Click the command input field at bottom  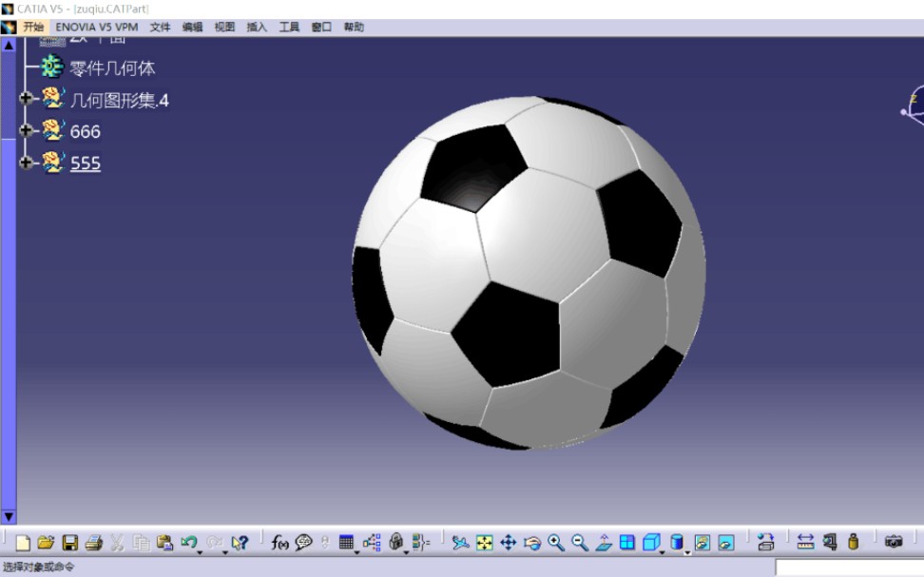pos(849,567)
